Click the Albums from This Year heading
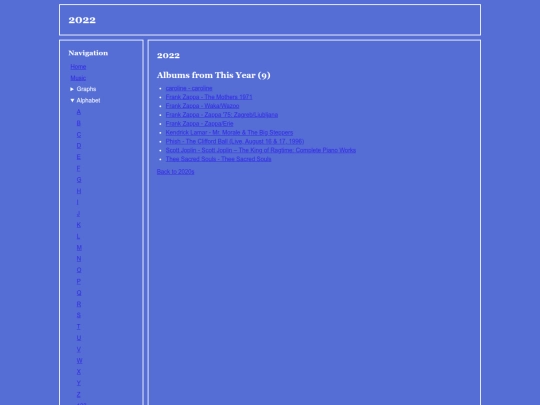540x405 pixels. click(214, 75)
